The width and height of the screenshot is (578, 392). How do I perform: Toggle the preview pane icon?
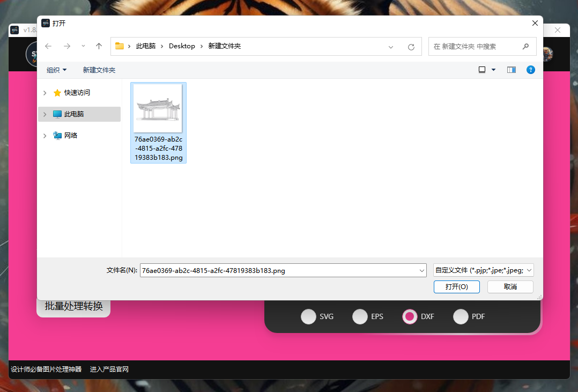pyautogui.click(x=511, y=70)
